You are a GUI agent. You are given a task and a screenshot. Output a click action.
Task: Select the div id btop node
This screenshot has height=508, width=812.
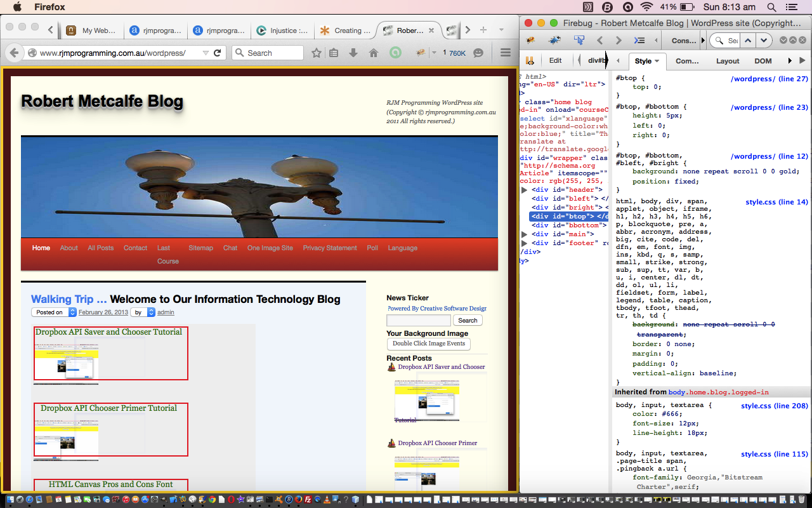[568, 217]
